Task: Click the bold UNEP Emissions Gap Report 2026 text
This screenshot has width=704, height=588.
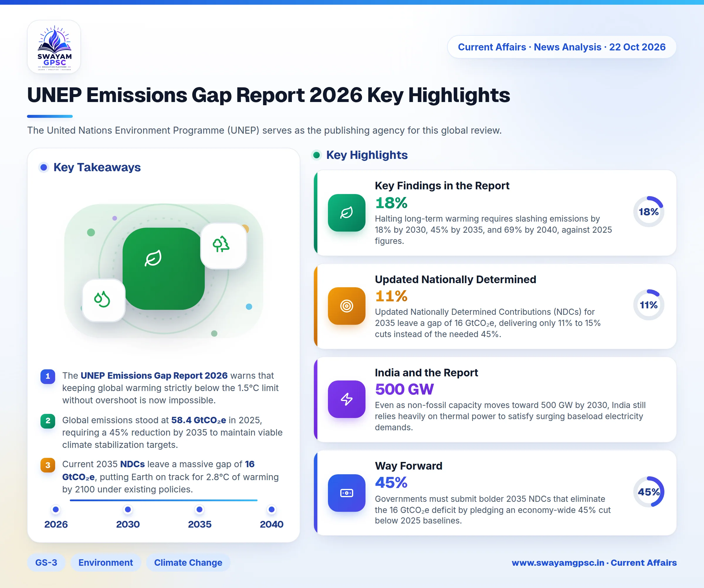Action: pyautogui.click(x=154, y=375)
